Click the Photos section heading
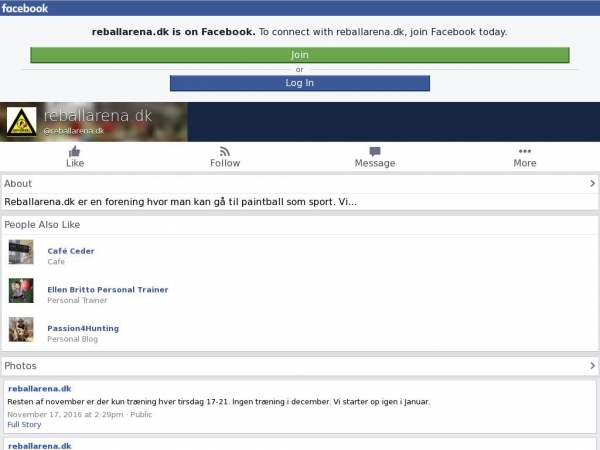This screenshot has height=450, width=600. coord(20,366)
